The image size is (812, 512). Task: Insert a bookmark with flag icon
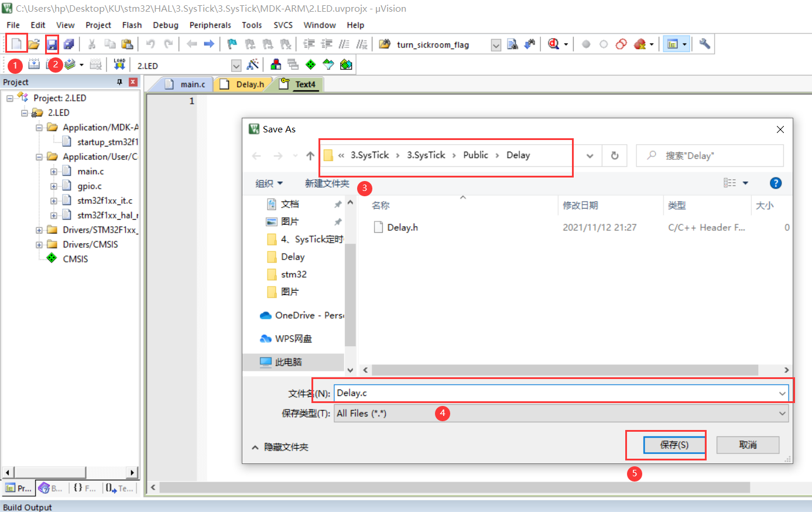[x=232, y=44]
